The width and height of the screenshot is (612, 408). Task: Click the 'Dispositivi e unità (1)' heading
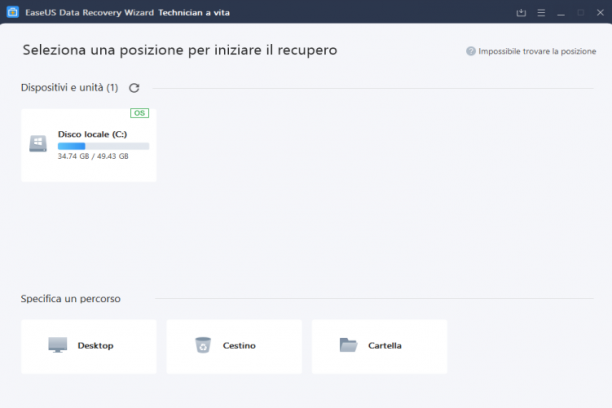(x=69, y=87)
